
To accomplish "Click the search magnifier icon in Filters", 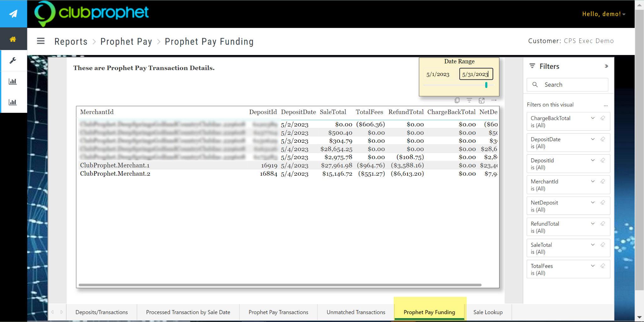I will (535, 85).
